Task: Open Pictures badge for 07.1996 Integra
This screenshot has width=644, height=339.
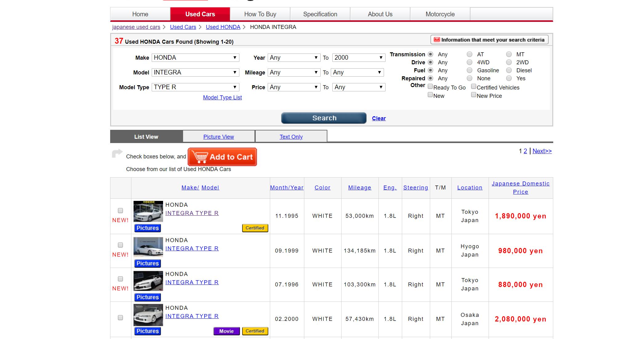Action: point(148,297)
